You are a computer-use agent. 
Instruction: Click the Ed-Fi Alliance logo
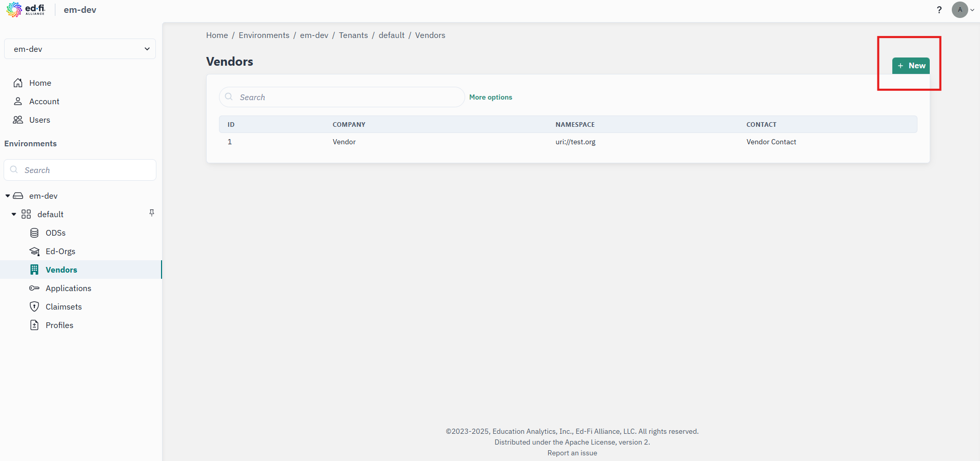pos(26,10)
